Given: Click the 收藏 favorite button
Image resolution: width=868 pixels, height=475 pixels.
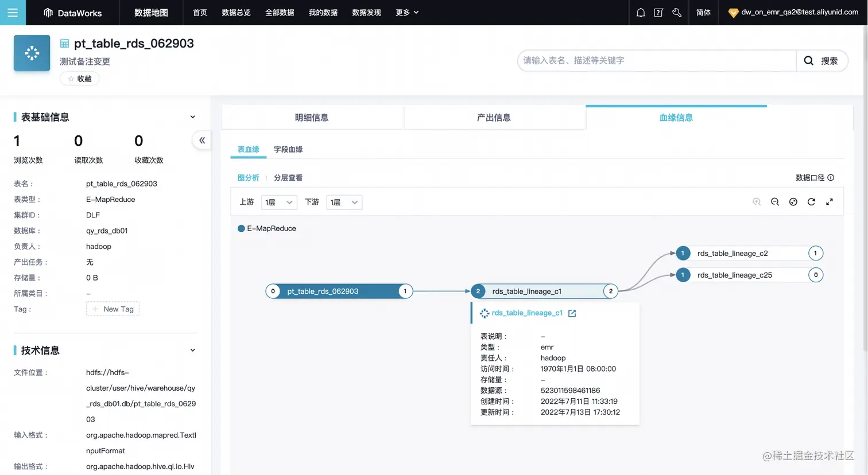Looking at the screenshot, I should [80, 79].
